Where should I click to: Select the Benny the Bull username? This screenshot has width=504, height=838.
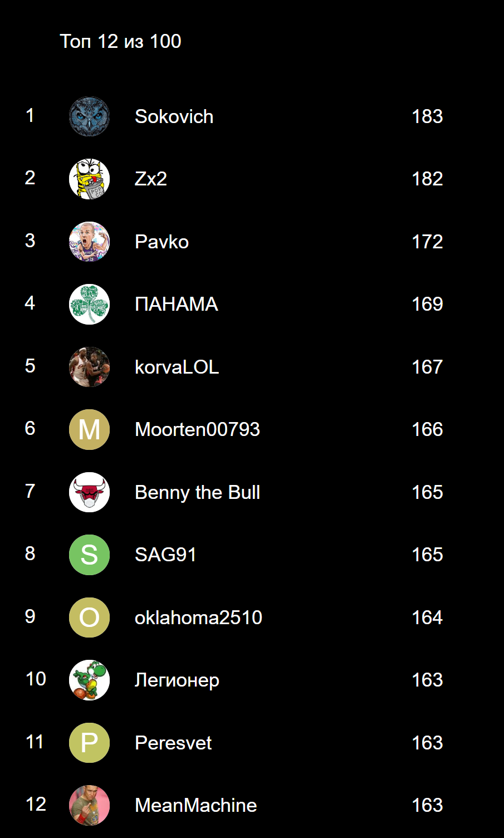[x=197, y=492]
